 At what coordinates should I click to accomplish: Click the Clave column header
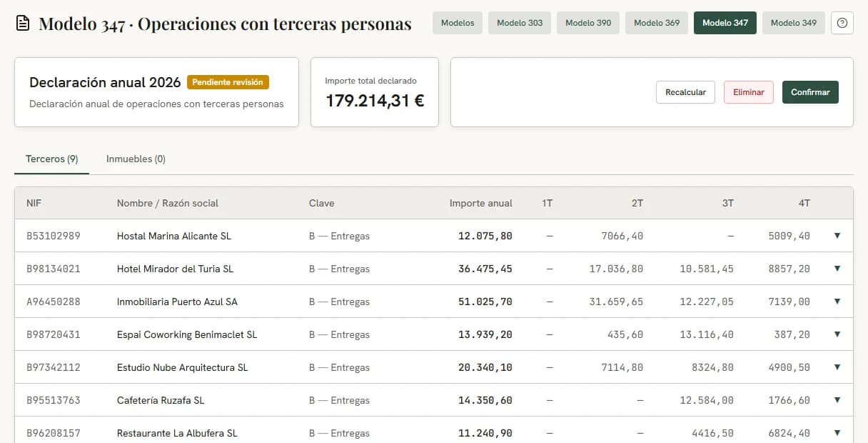321,203
